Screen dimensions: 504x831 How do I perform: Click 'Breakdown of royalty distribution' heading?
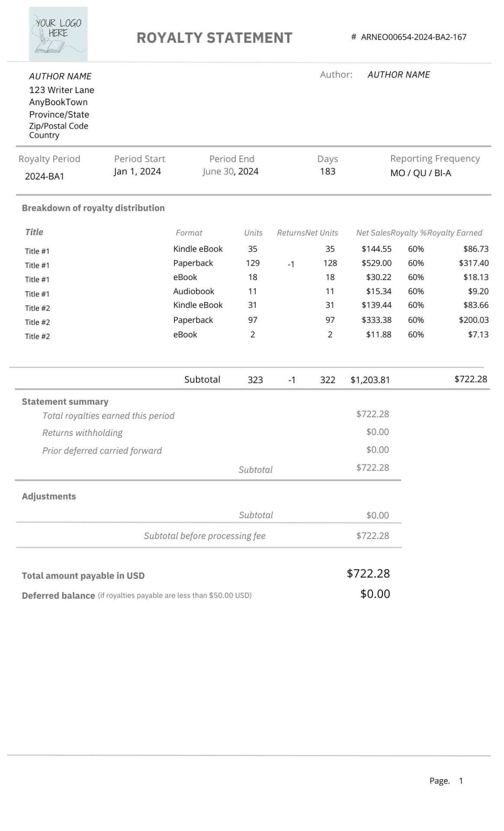(93, 208)
